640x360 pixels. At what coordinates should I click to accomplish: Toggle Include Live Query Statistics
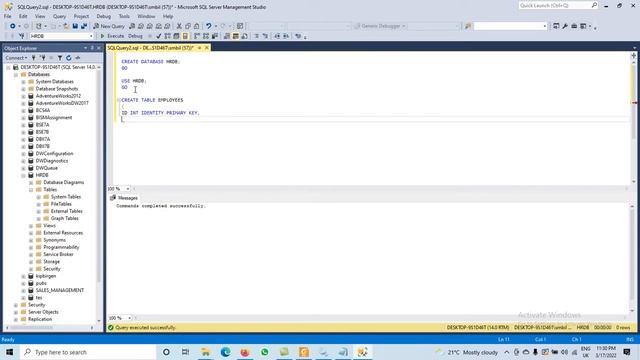[206, 36]
